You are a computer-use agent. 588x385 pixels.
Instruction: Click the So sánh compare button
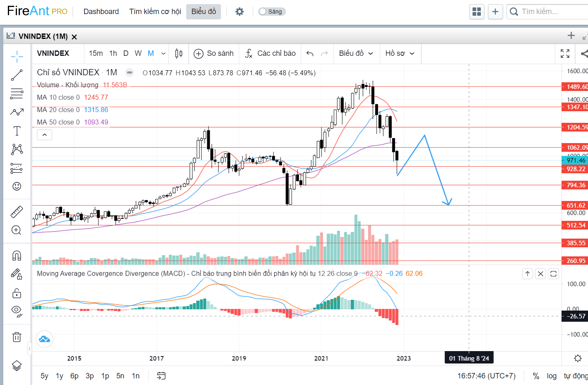[214, 53]
